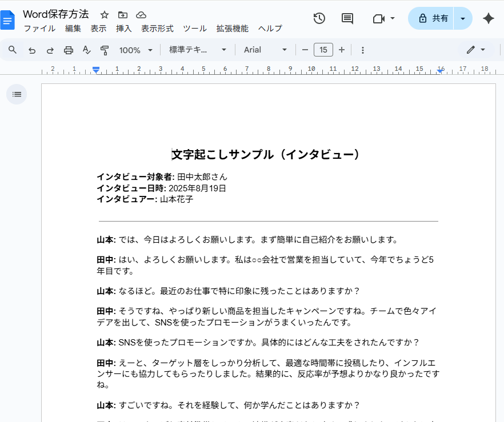Image resolution: width=504 pixels, height=422 pixels.
Task: Open the 表示 menu
Action: coord(98,29)
